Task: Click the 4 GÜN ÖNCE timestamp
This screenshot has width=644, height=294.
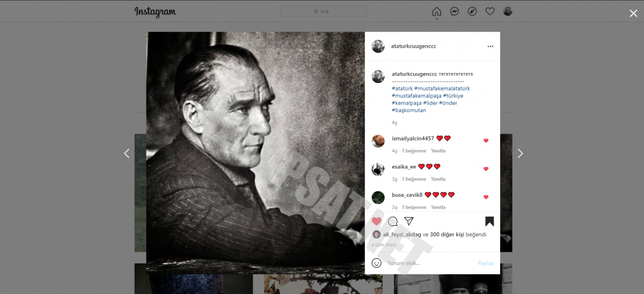Action: pyautogui.click(x=384, y=245)
